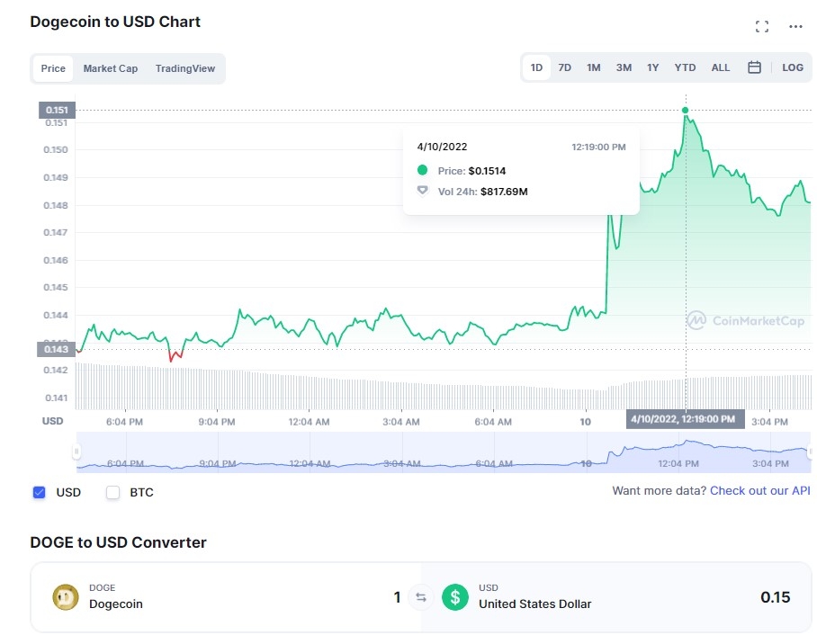Viewport: 817px width, 644px height.
Task: Click the United States Dollar label
Action: (x=535, y=604)
